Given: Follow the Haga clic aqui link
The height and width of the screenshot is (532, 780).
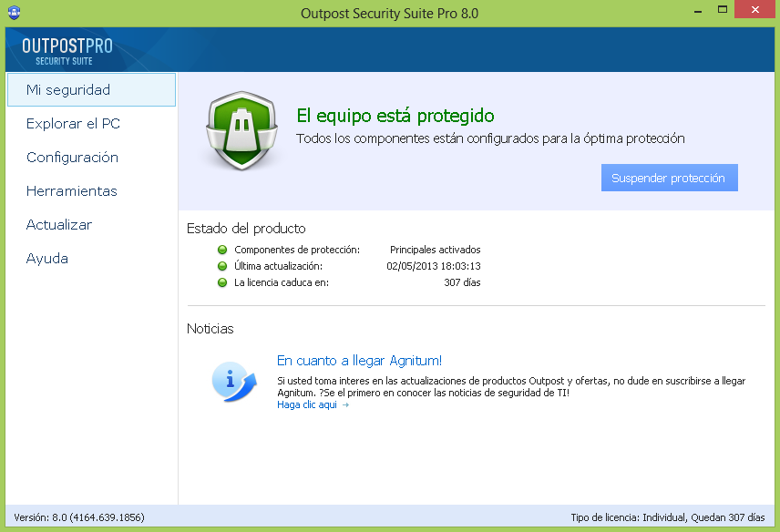Looking at the screenshot, I should point(307,404).
